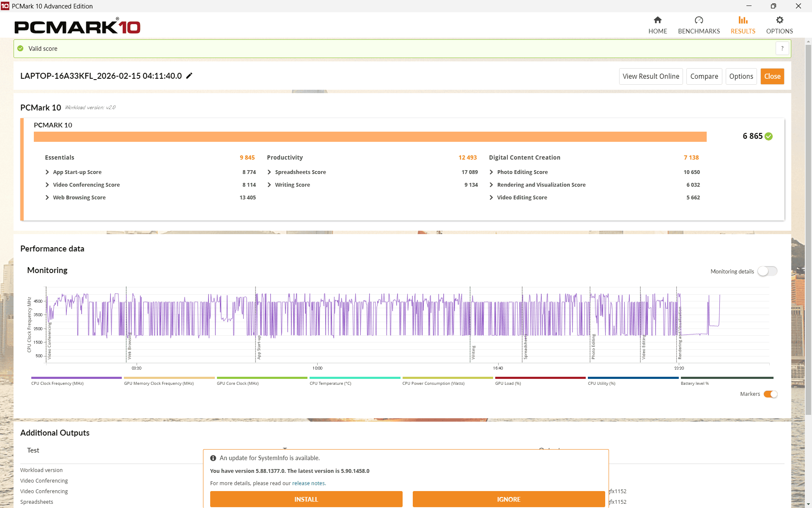This screenshot has width=812, height=508.
Task: Expand Video Editing Score chevron
Action: click(x=491, y=198)
